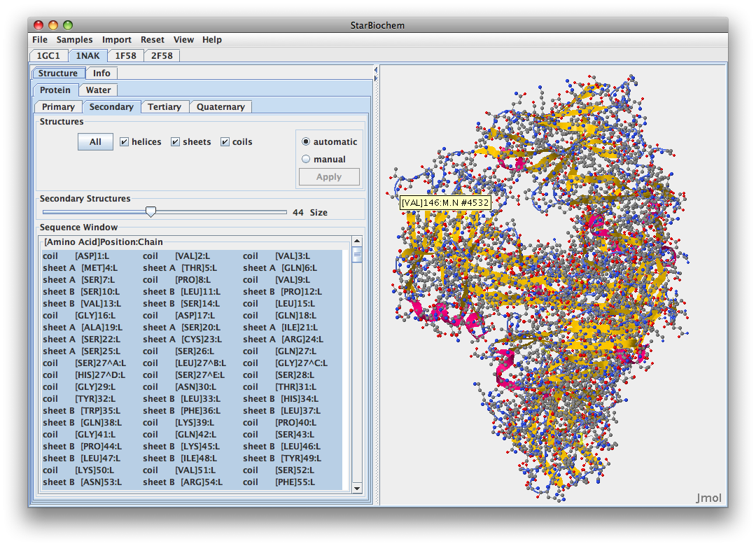Toggle the sheets checkbox
Screen dimensions: 756x546
click(175, 142)
